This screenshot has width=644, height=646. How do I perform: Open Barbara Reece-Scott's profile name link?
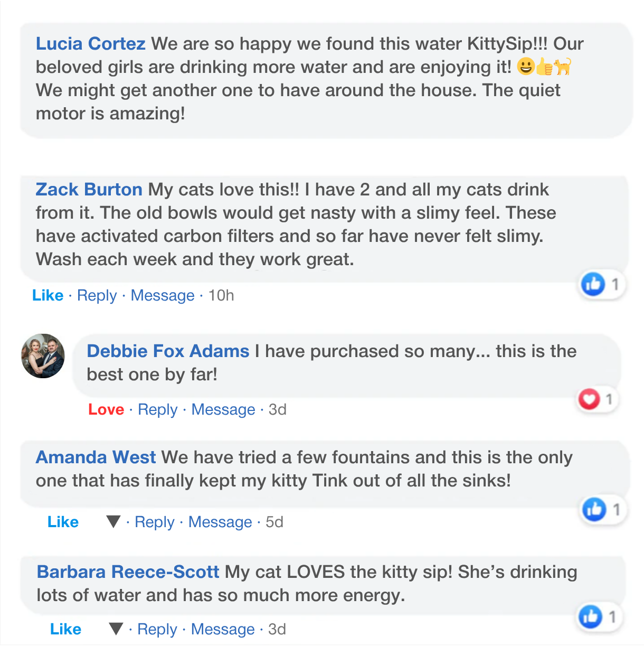128,572
